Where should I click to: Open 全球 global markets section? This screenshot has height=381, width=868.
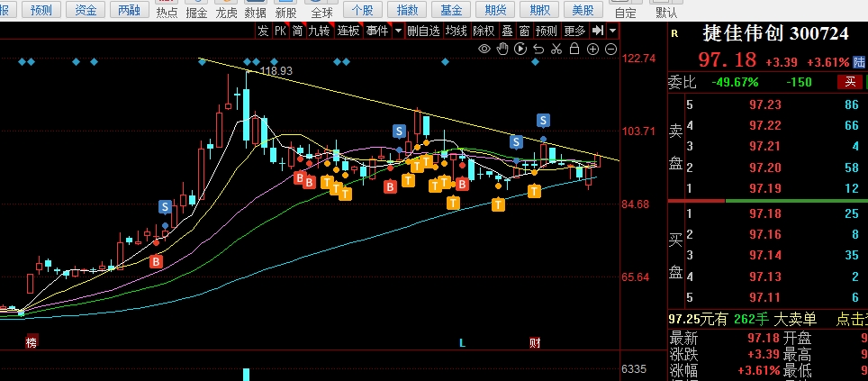[321, 9]
